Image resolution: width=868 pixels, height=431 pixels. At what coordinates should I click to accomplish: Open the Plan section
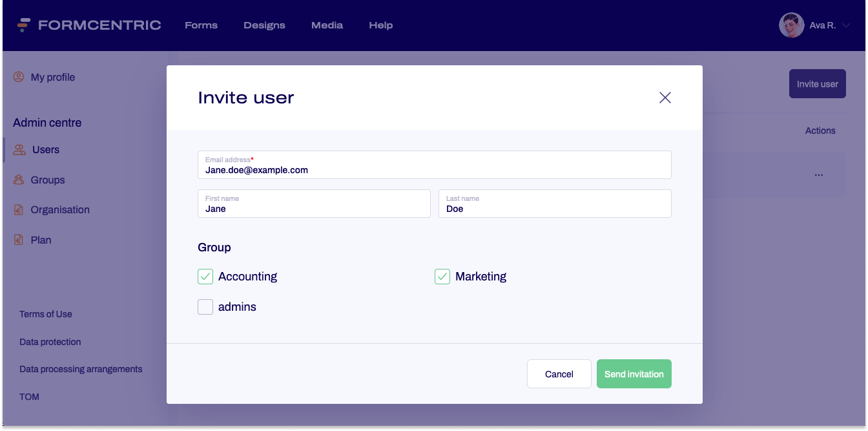tap(41, 239)
